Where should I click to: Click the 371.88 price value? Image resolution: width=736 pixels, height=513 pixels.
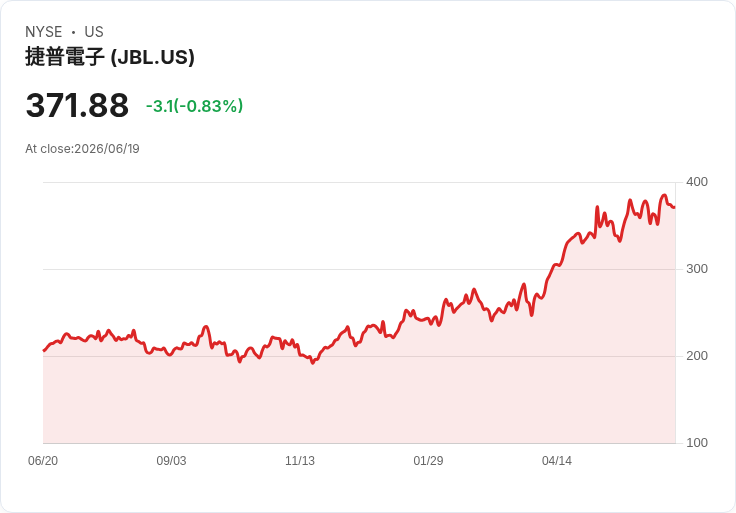click(77, 105)
